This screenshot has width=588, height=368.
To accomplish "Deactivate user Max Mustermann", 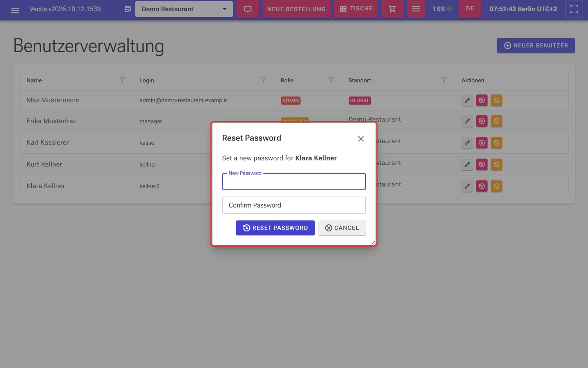I will [x=496, y=100].
